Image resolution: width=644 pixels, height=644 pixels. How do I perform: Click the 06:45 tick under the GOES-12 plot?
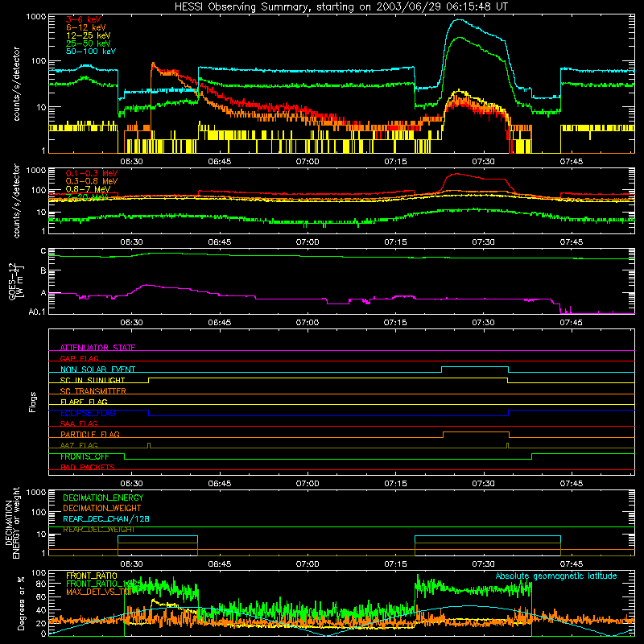point(219,323)
